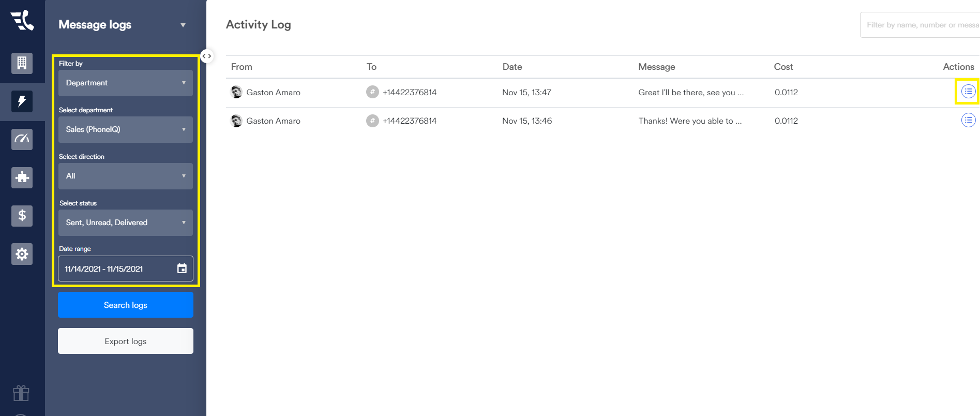Click the app logo in the sidebar
The width and height of the screenshot is (980, 416).
click(22, 21)
